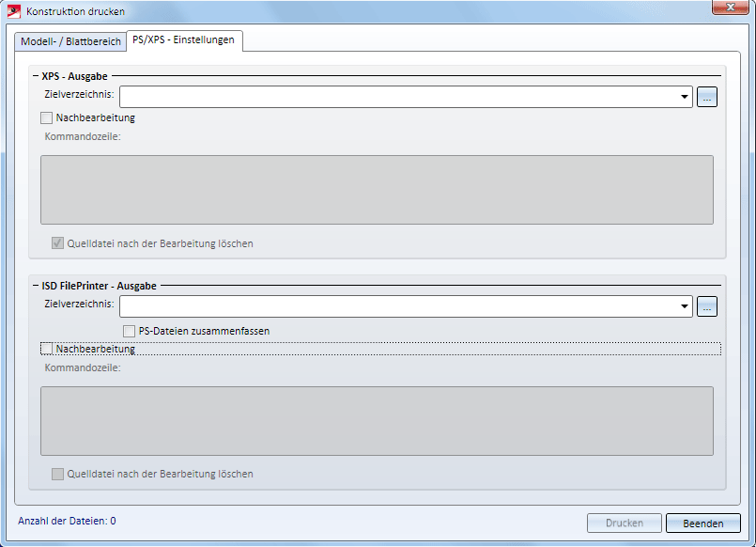Enable Nachbearbeitung under XPS - Ausgabe
Viewport: 756px width, 547px height.
pyautogui.click(x=47, y=118)
